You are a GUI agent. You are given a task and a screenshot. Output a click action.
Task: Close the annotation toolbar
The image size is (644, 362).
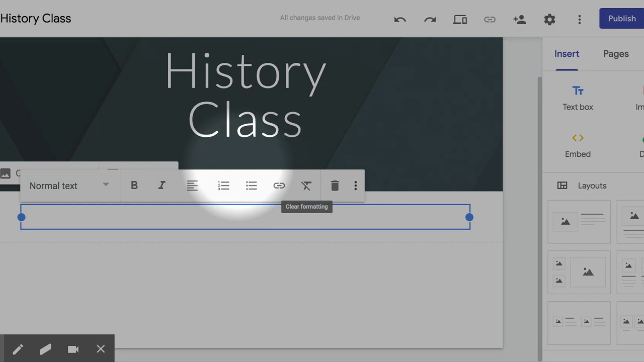[x=101, y=349]
